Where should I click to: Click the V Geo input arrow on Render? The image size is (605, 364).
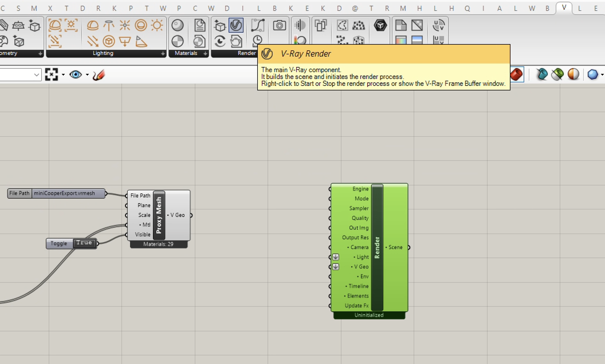pos(335,267)
